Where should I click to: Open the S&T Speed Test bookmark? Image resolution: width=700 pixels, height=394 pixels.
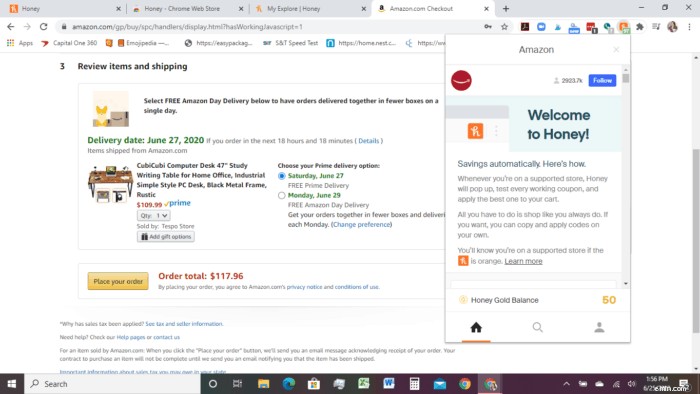pyautogui.click(x=291, y=43)
